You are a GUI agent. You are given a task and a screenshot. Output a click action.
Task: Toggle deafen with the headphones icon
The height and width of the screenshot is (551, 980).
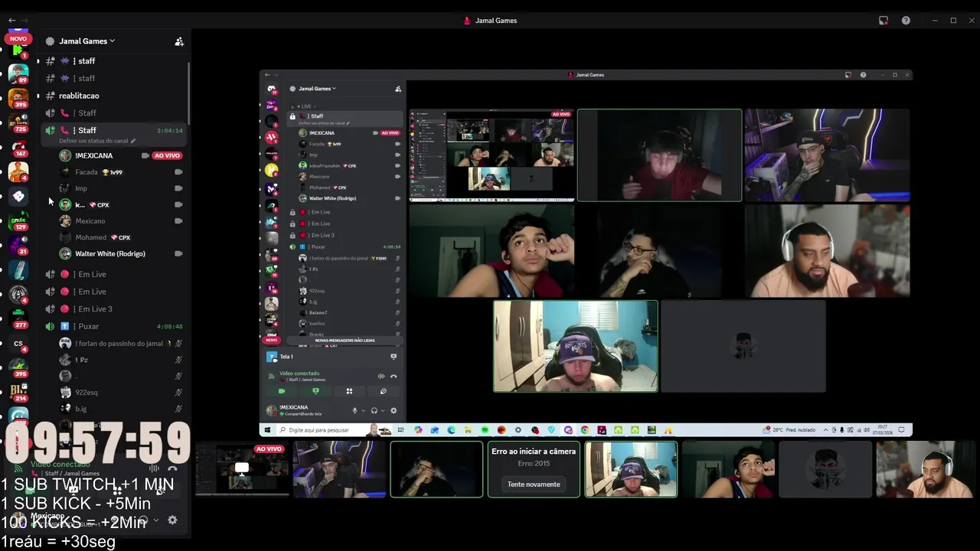pos(143,520)
